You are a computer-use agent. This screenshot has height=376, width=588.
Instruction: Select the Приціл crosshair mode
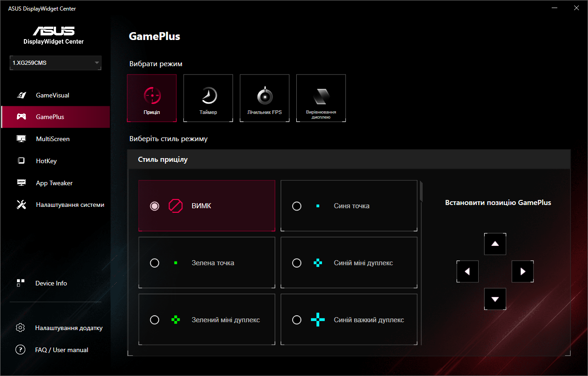[152, 98]
